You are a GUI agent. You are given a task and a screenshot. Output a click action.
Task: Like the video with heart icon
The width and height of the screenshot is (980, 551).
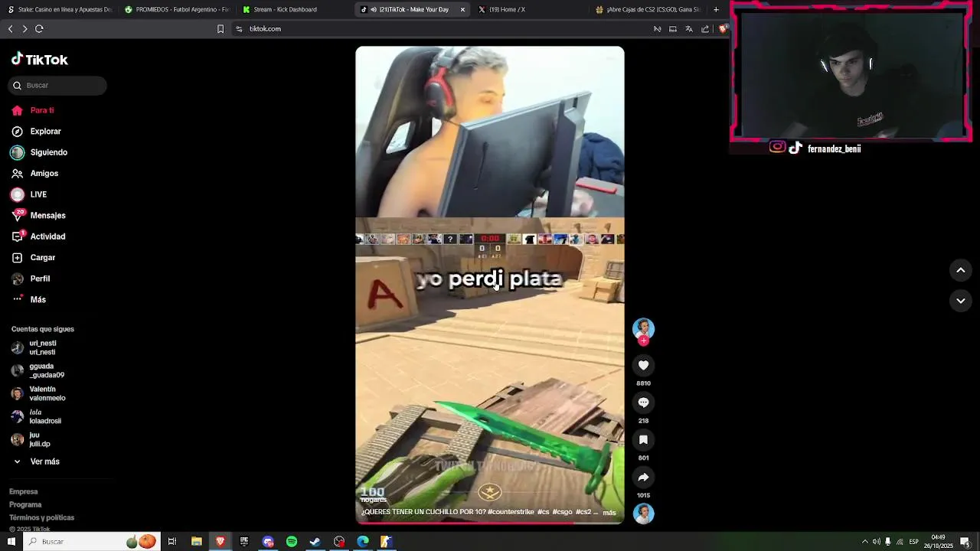pos(643,365)
